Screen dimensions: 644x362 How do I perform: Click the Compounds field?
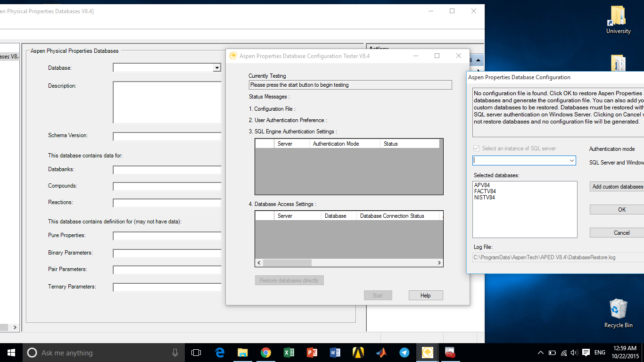pyautogui.click(x=167, y=187)
